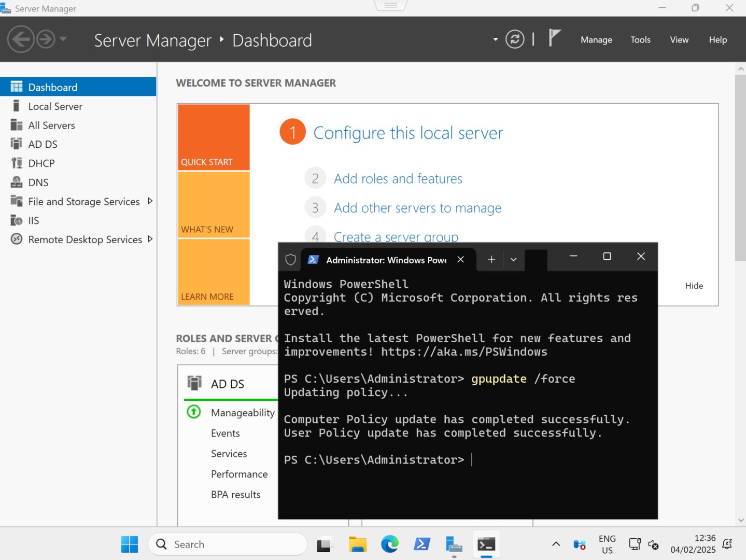The height and width of the screenshot is (560, 746).
Task: Open Services in AD DS tile
Action: point(229,454)
